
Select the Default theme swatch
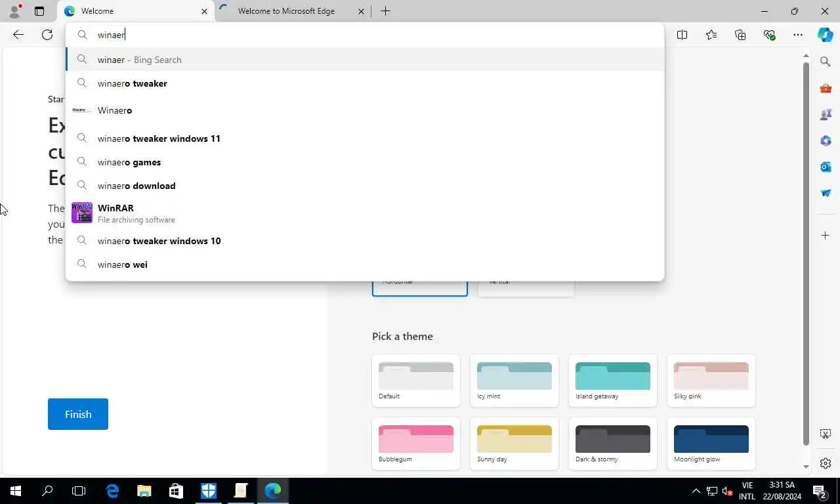(416, 381)
